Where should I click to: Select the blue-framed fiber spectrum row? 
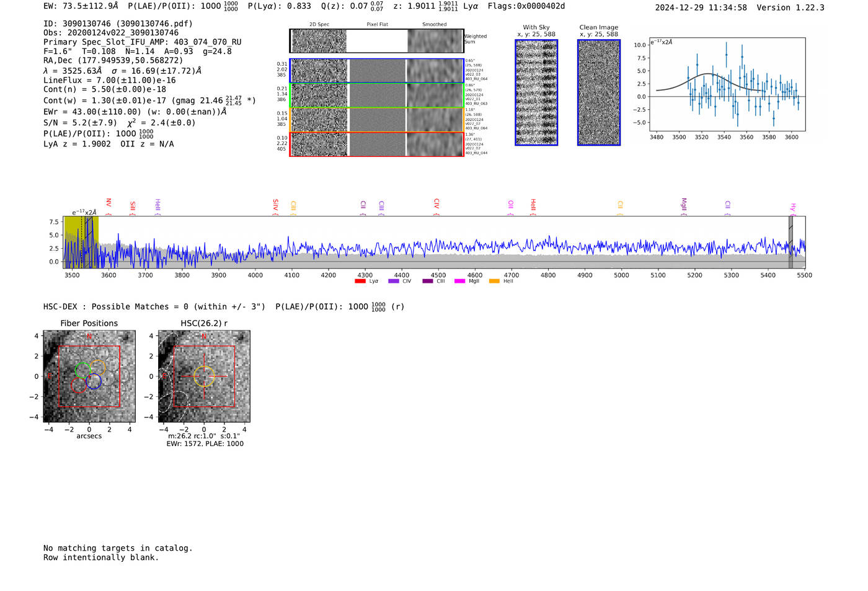[x=376, y=71]
